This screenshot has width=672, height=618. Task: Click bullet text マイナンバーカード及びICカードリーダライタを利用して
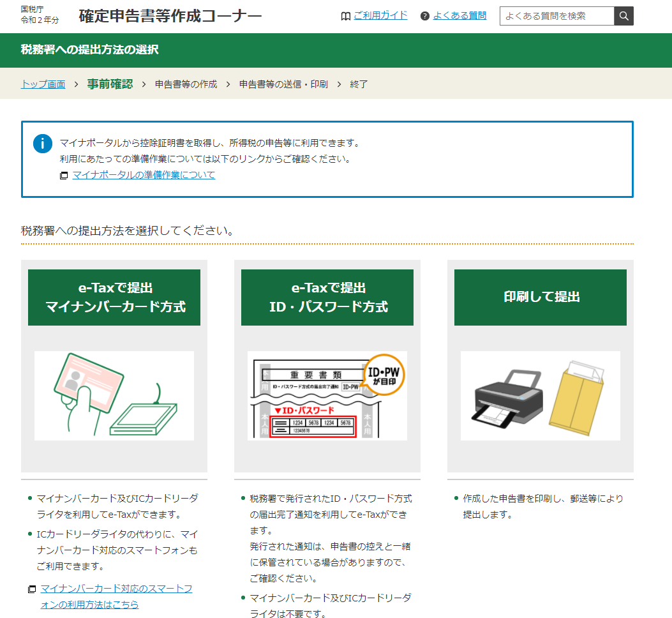[117, 506]
